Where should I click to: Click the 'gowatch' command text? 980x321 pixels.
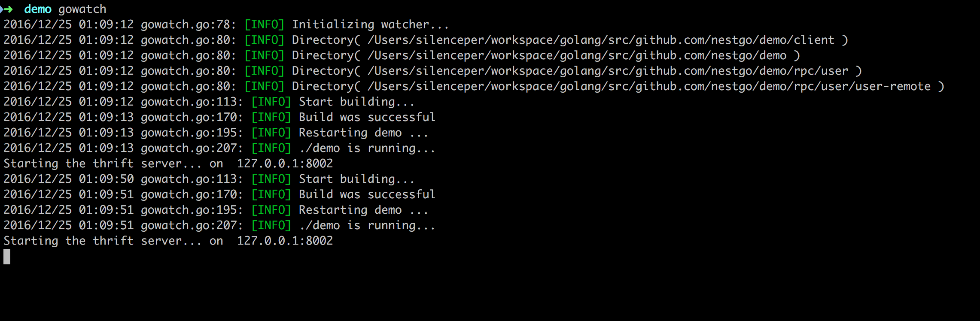click(82, 9)
